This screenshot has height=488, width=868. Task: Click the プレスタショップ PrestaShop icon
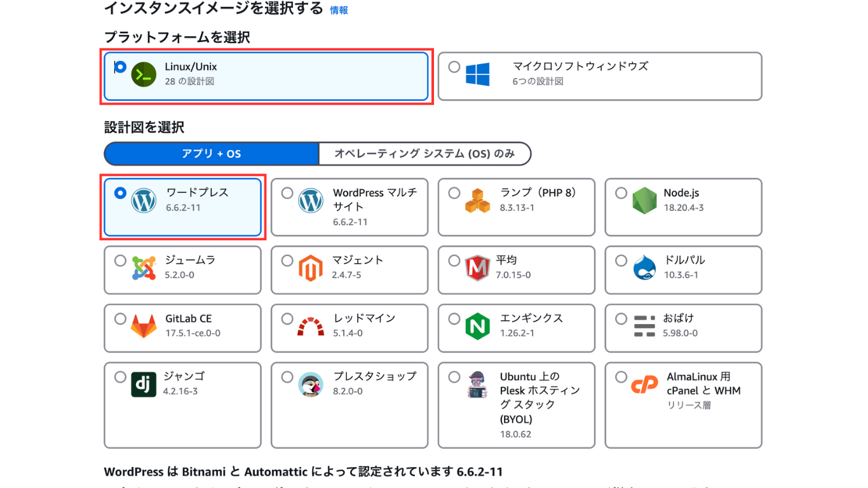coord(311,384)
